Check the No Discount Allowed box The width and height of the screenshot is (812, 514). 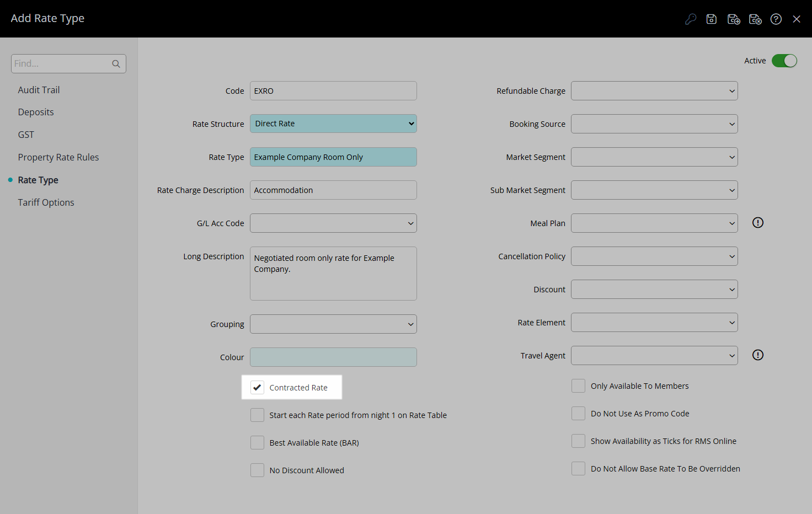coord(257,470)
